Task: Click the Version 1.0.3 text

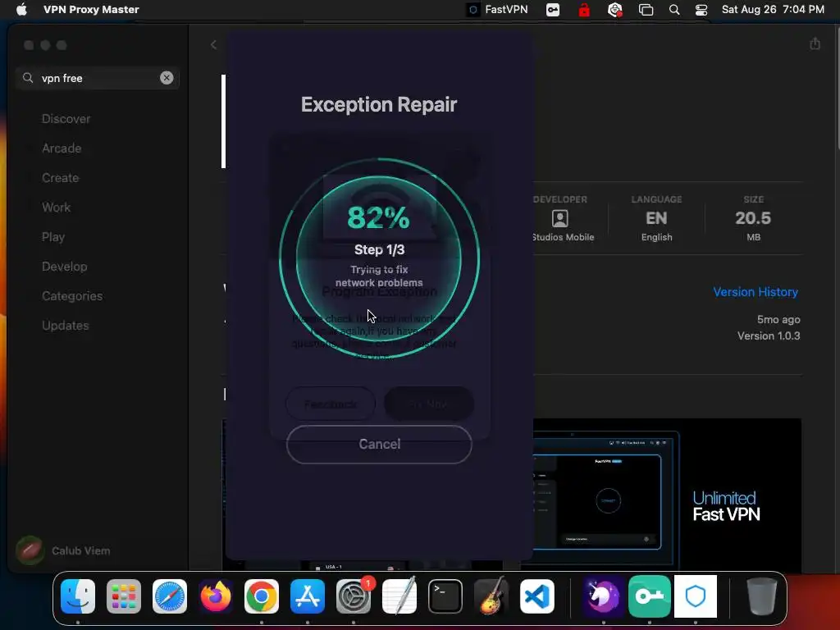Action: (769, 336)
